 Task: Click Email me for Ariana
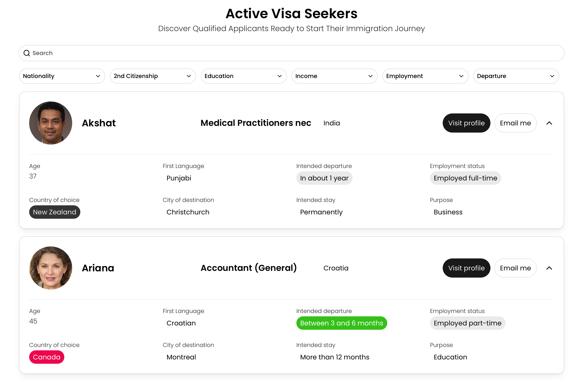pos(515,268)
